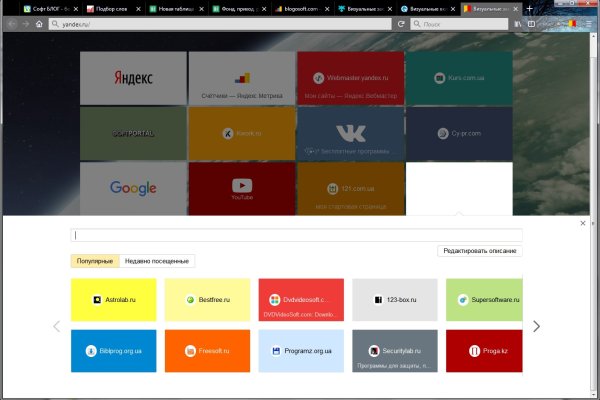This screenshot has width=600, height=400.
Task: Show previous page of suggested sites
Action: point(56,326)
